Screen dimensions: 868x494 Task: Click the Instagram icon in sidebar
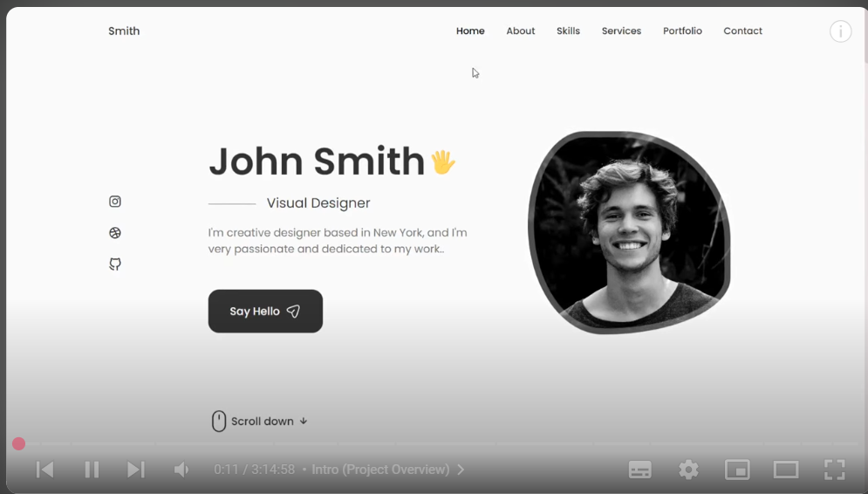pyautogui.click(x=115, y=202)
